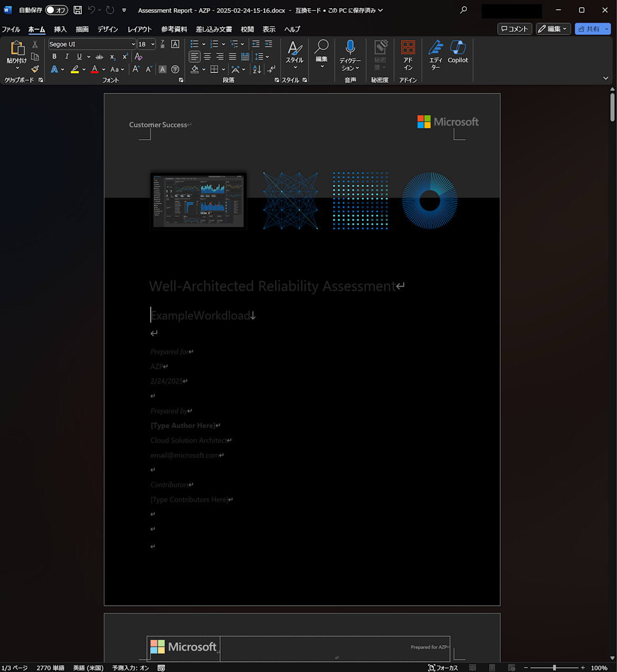Apply the red font color
617x672 pixels.
pos(95,69)
